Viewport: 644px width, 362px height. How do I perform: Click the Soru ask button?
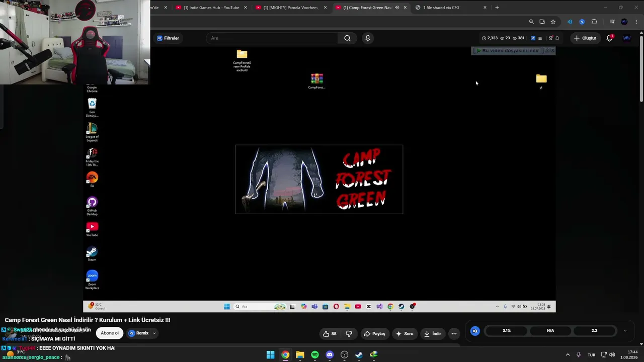(405, 334)
